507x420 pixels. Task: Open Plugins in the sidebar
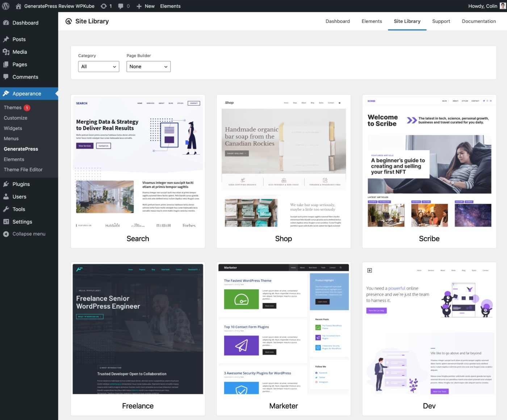pyautogui.click(x=21, y=184)
